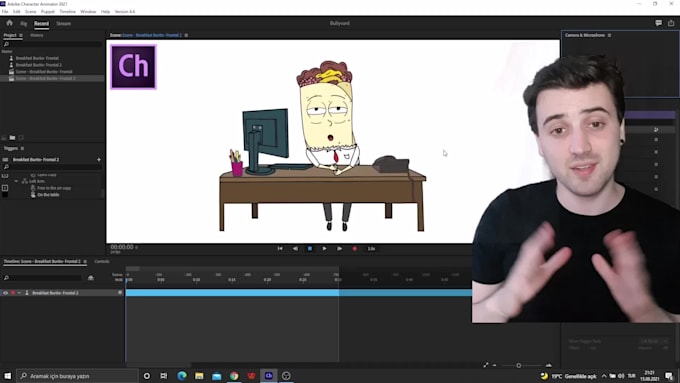Screen dimensions: 680x383
Task: Step forward one frame
Action: (x=339, y=249)
